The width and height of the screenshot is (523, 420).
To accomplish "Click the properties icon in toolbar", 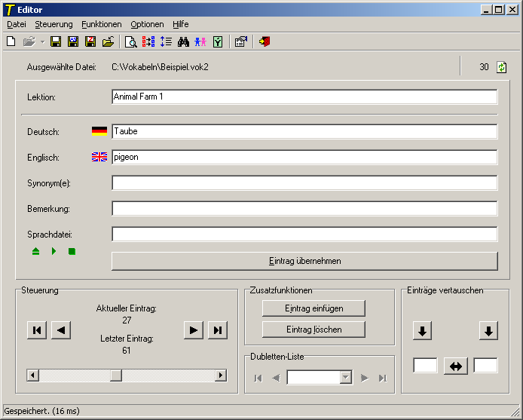I will (x=240, y=42).
